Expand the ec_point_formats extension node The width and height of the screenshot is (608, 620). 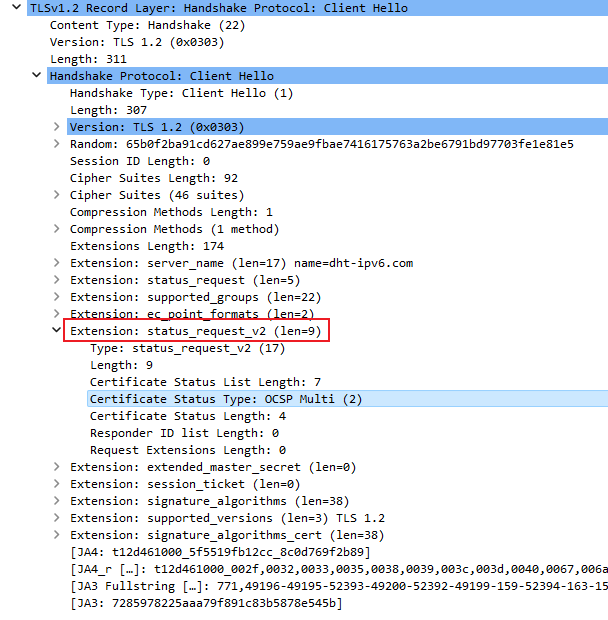coord(57,314)
